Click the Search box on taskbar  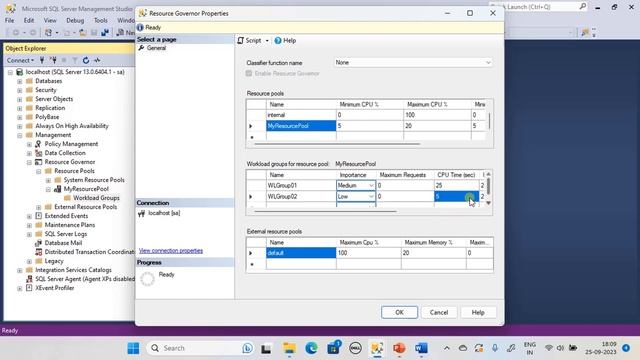pos(200,348)
